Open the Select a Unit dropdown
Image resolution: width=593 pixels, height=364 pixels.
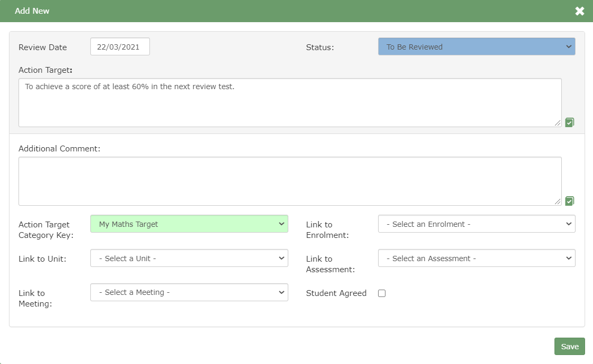(x=189, y=258)
